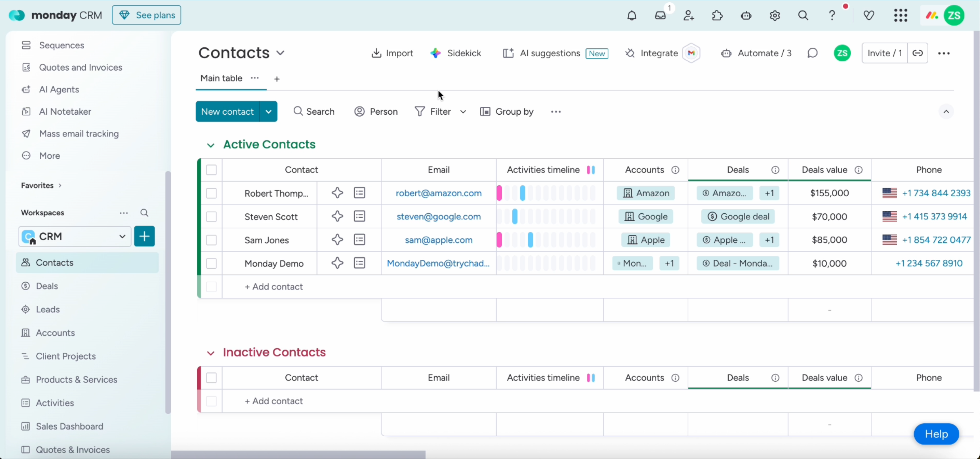This screenshot has width=980, height=459.
Task: Open the nine-dot products switcher
Action: [x=901, y=16]
